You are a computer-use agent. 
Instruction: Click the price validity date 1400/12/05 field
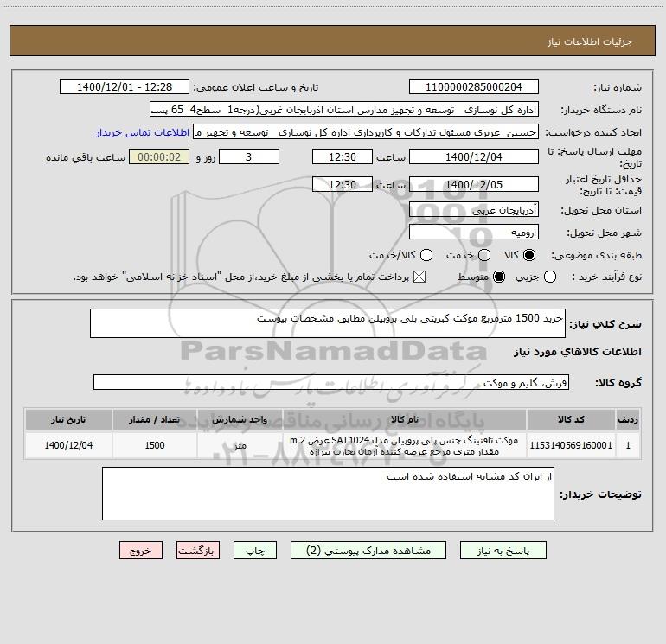point(474,184)
